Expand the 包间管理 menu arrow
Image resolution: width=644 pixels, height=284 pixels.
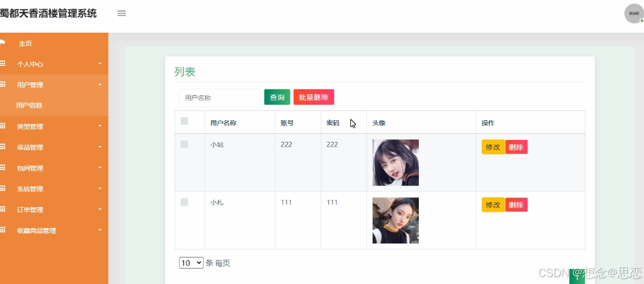[100, 168]
